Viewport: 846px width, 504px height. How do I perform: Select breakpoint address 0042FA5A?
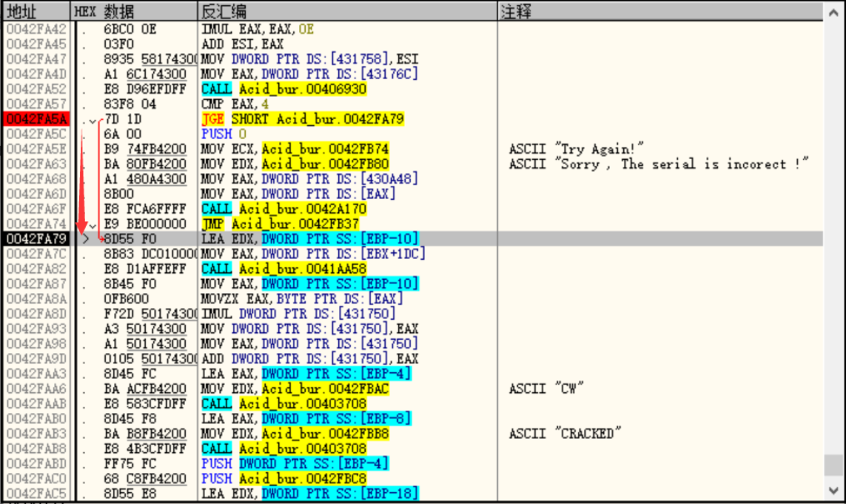click(x=36, y=118)
